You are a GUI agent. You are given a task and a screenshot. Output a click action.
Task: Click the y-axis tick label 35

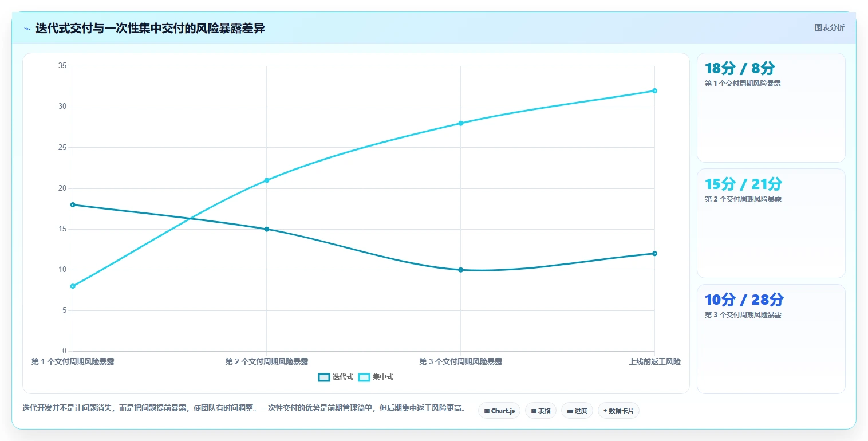coord(62,66)
